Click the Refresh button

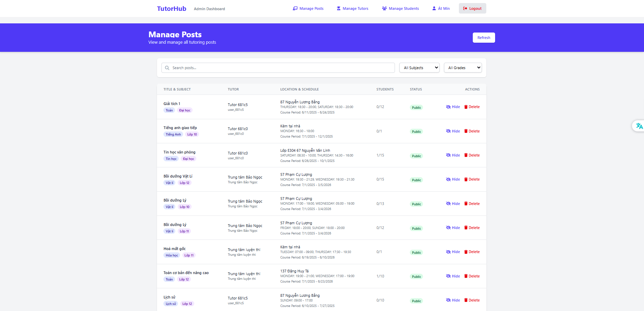coord(484,38)
